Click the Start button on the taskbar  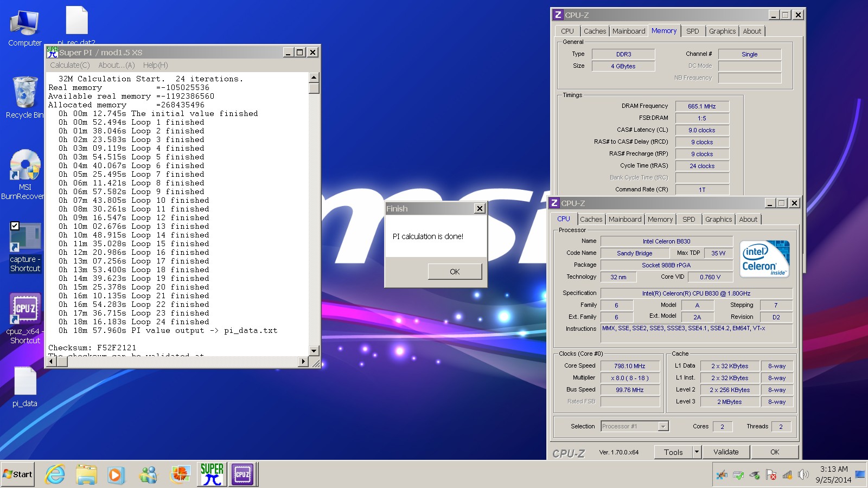(18, 474)
